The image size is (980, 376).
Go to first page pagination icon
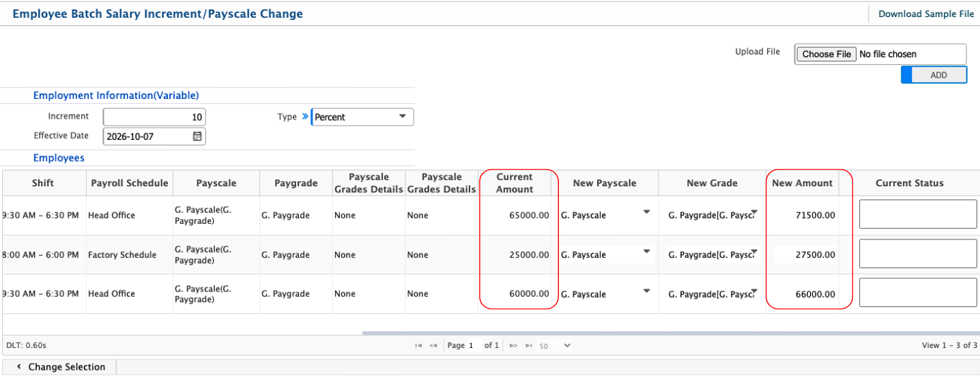[418, 346]
